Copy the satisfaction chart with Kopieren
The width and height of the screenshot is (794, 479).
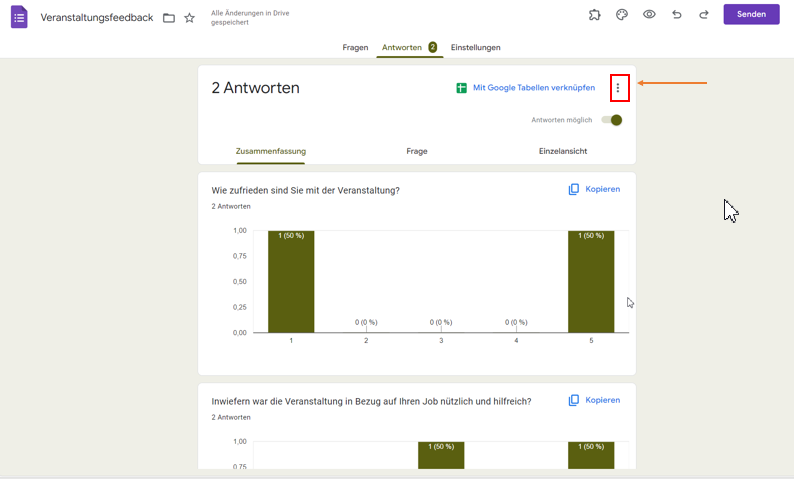click(x=594, y=189)
